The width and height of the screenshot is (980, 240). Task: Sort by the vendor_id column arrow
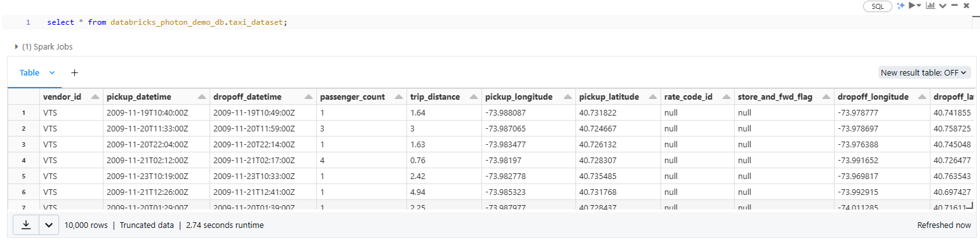point(96,97)
